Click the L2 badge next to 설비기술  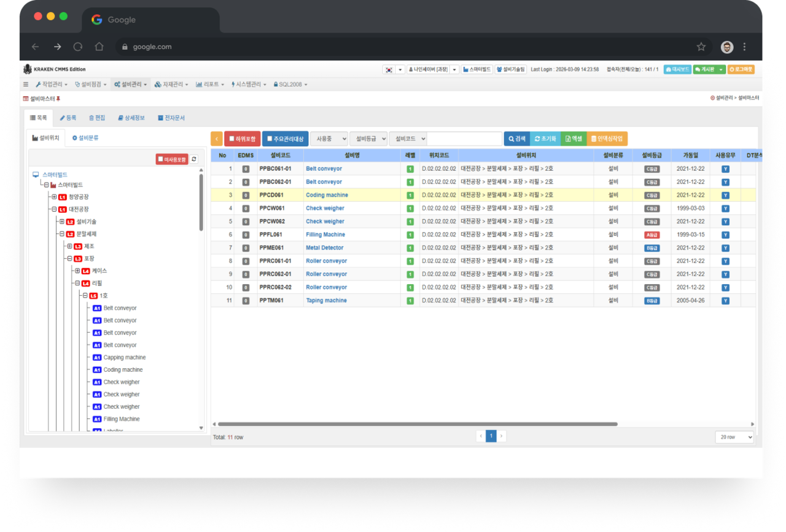click(71, 222)
